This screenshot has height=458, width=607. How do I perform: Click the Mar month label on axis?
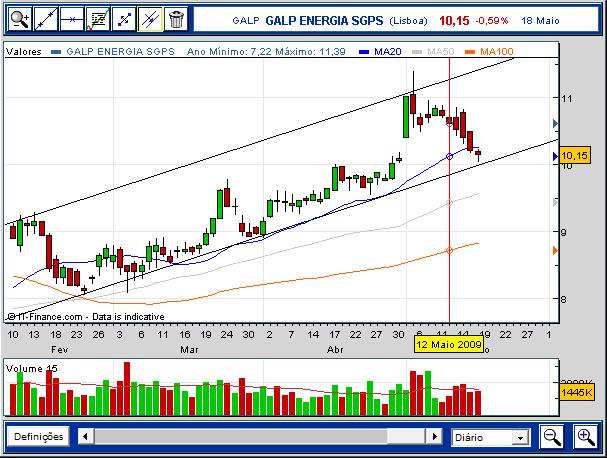(189, 350)
